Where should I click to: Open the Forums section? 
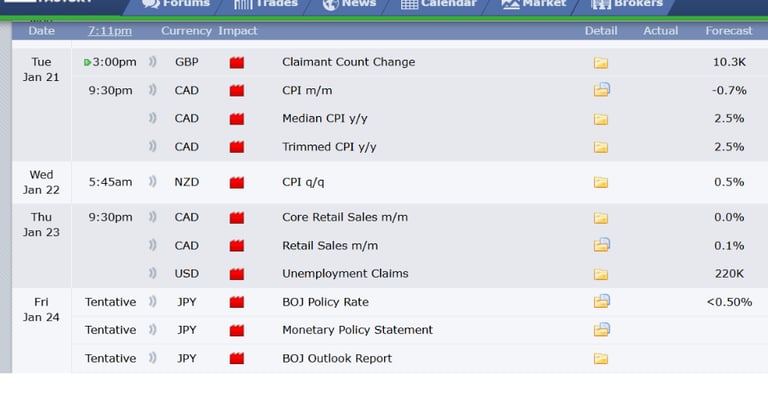point(175,4)
